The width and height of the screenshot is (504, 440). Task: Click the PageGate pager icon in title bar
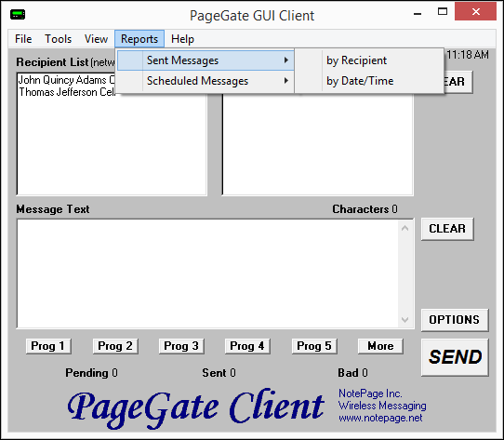(x=18, y=14)
